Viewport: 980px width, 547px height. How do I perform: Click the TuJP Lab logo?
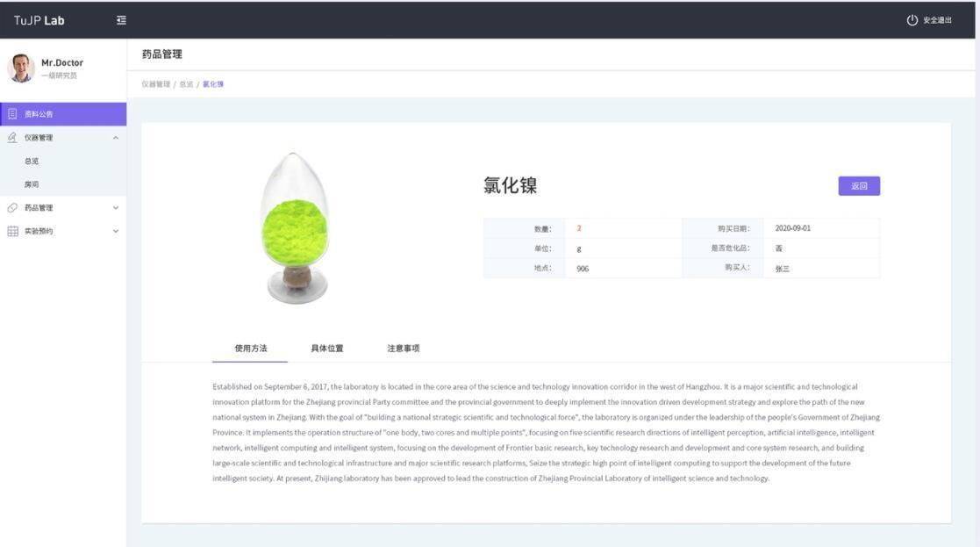point(39,20)
